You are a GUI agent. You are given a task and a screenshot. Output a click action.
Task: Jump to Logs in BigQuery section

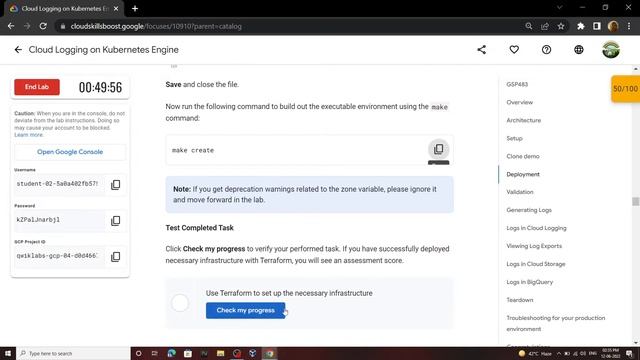(530, 282)
